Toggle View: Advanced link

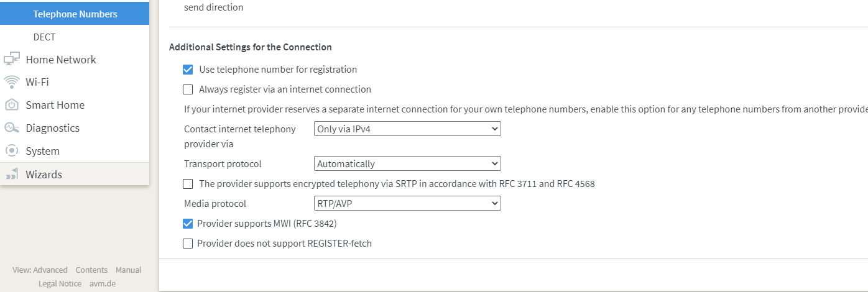point(40,270)
